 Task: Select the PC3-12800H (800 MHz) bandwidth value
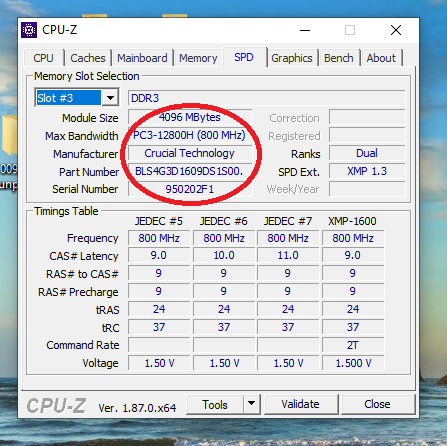click(x=190, y=135)
